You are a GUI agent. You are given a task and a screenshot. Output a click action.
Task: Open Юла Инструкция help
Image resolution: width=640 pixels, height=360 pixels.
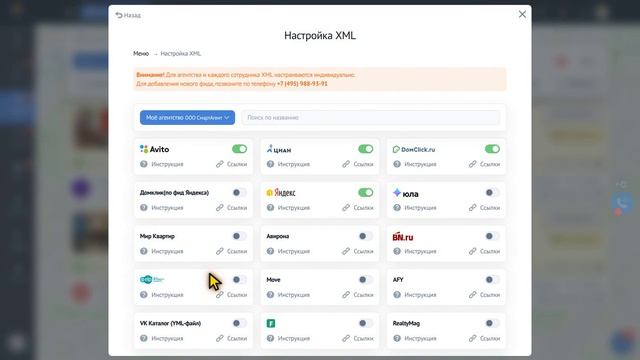(x=415, y=208)
